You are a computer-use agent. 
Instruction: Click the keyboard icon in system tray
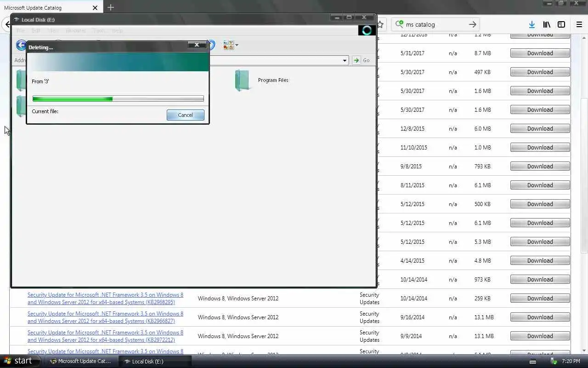coord(533,362)
